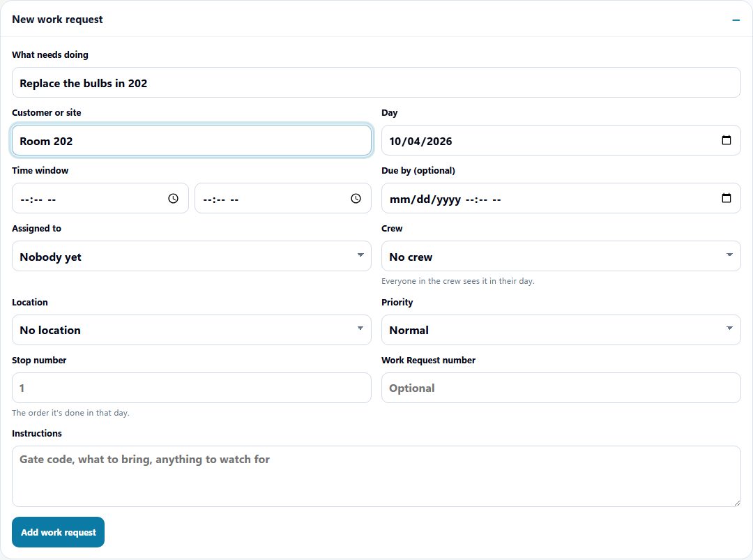Collapse the New work request panel
753x560 pixels.
pyautogui.click(x=736, y=20)
